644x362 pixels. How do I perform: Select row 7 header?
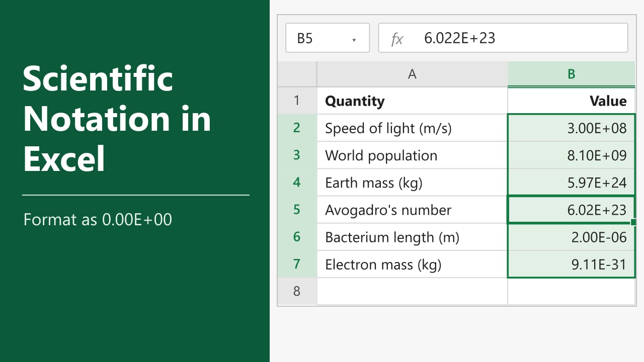point(297,264)
